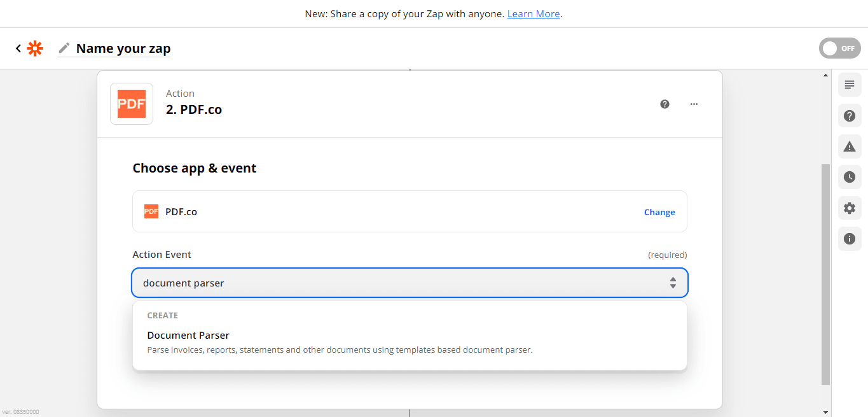The image size is (868, 417).
Task: Open the step options with the ellipsis menu
Action: click(x=694, y=104)
